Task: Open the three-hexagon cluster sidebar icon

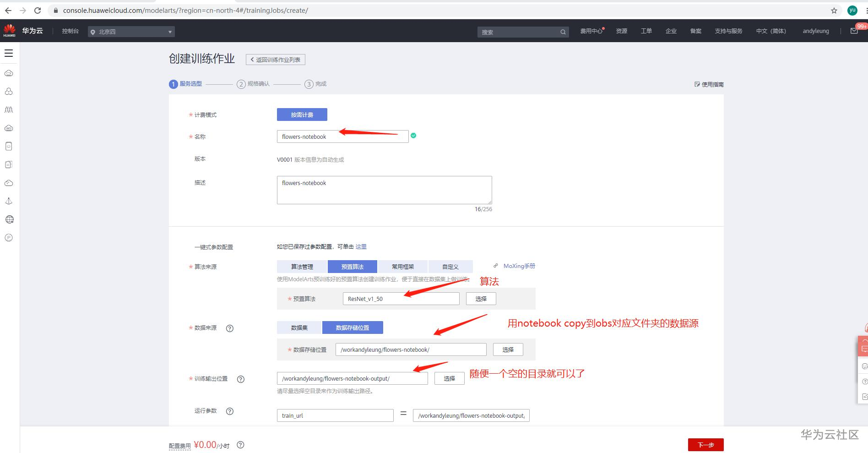Action: 9,92
